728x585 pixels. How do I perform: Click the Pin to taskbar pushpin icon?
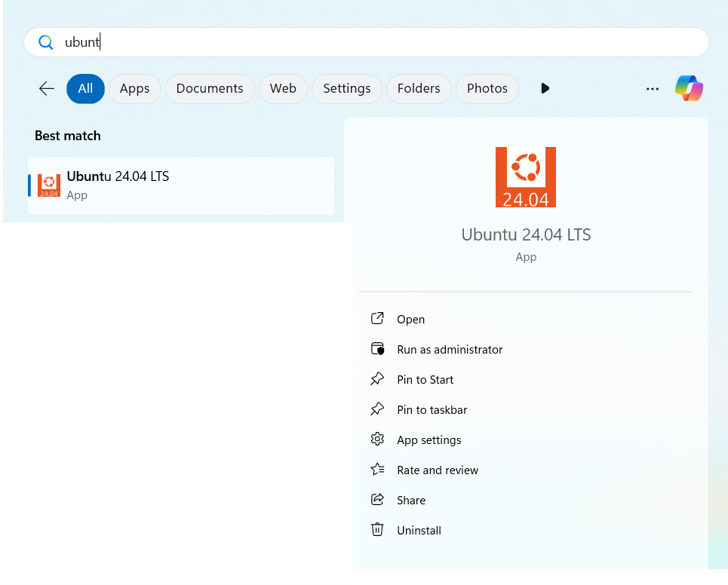(x=377, y=409)
